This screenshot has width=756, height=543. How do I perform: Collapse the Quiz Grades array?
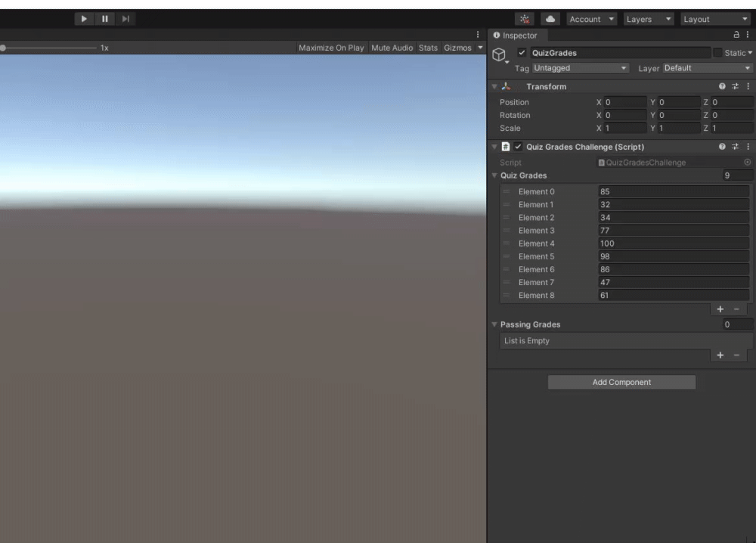coord(494,175)
